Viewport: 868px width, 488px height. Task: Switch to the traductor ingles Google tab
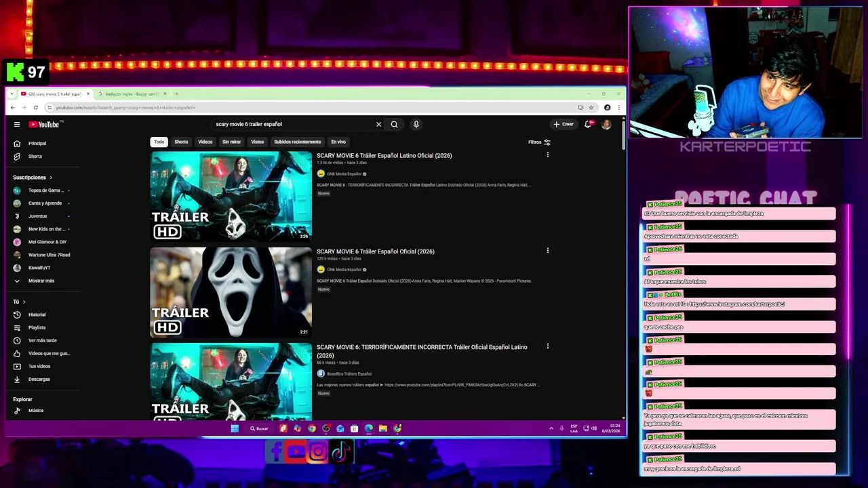click(132, 94)
